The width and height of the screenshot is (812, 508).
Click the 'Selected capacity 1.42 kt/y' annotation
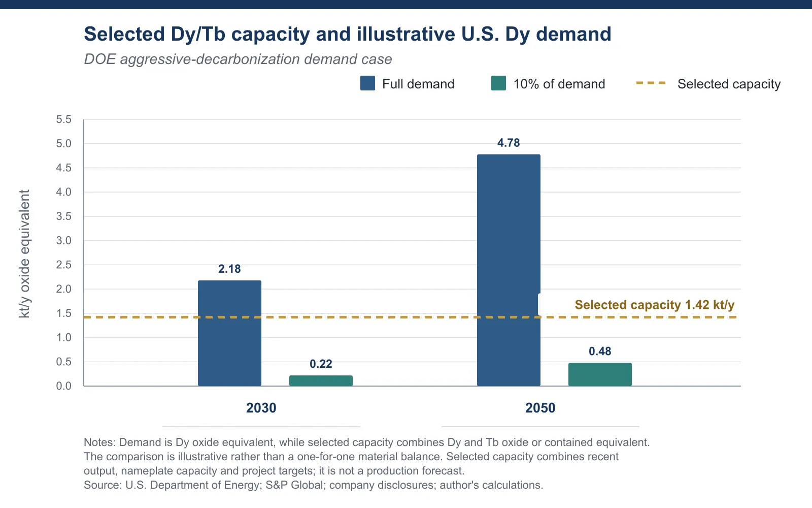[655, 305]
